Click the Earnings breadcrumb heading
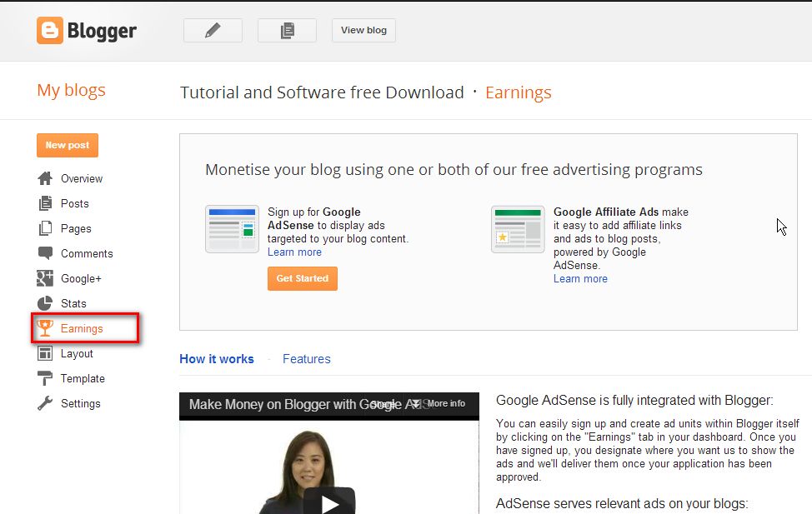The width and height of the screenshot is (812, 514). (518, 92)
